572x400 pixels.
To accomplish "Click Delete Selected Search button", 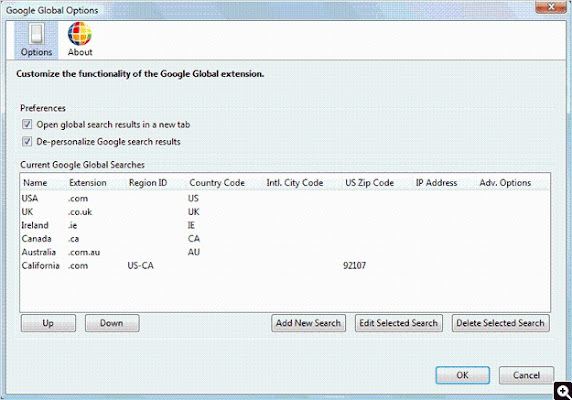I will click(500, 323).
